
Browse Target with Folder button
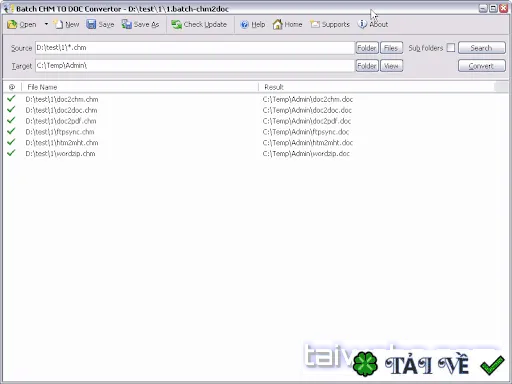pos(367,66)
